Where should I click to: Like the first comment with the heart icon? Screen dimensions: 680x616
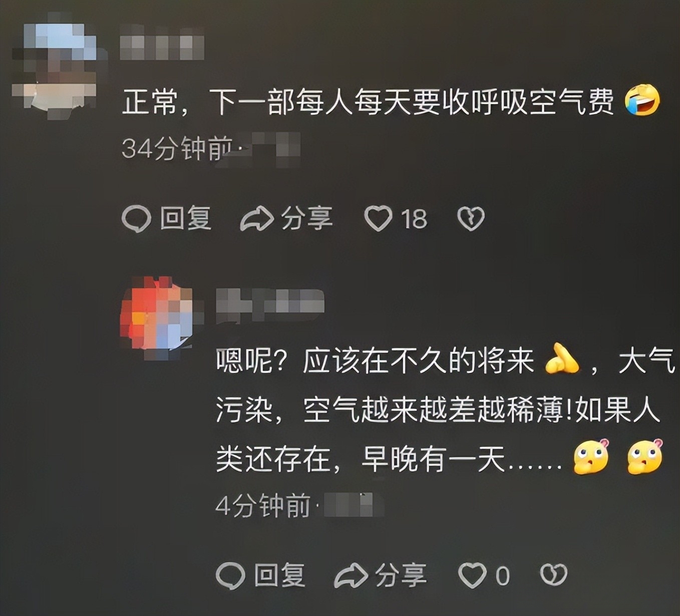tap(378, 219)
